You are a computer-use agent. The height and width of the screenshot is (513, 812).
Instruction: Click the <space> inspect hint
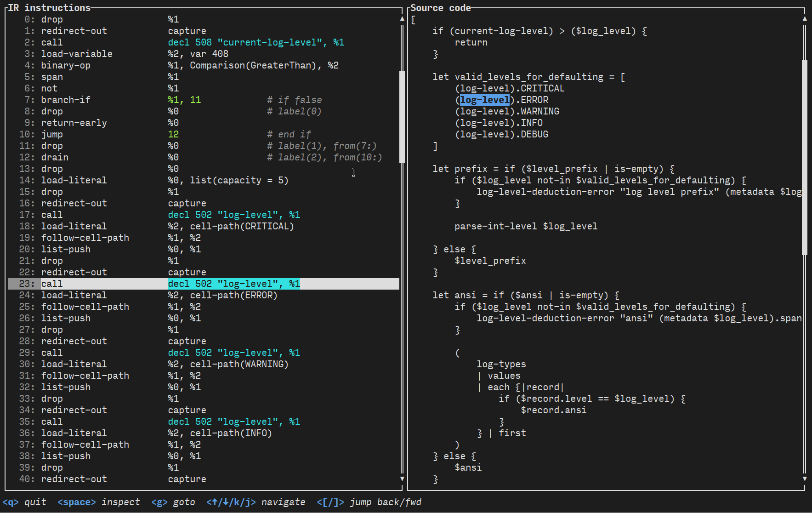(98, 502)
